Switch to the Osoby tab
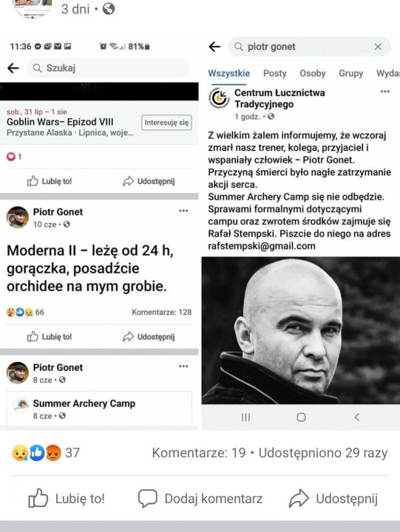 point(313,73)
